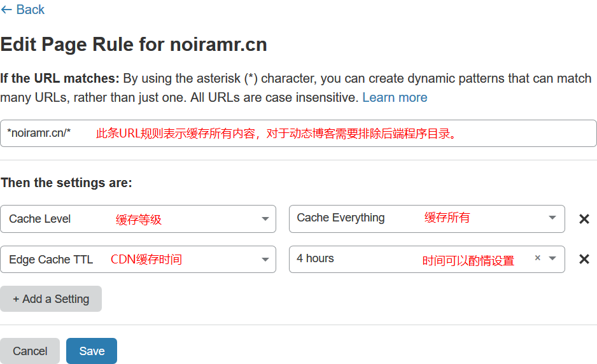Image resolution: width=597 pixels, height=364 pixels.
Task: Click the arrow on 4 hours dropdown
Action: (x=552, y=258)
